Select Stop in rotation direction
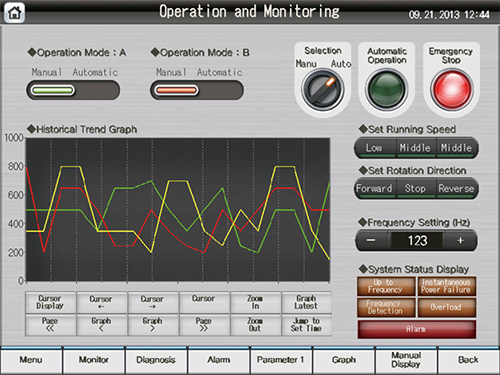The width and height of the screenshot is (500, 375). (x=415, y=188)
